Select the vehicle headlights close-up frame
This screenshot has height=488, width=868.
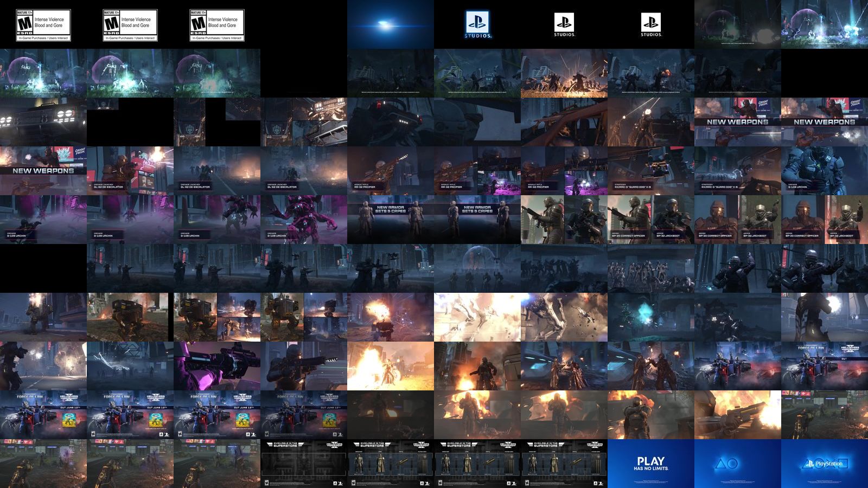pos(43,122)
